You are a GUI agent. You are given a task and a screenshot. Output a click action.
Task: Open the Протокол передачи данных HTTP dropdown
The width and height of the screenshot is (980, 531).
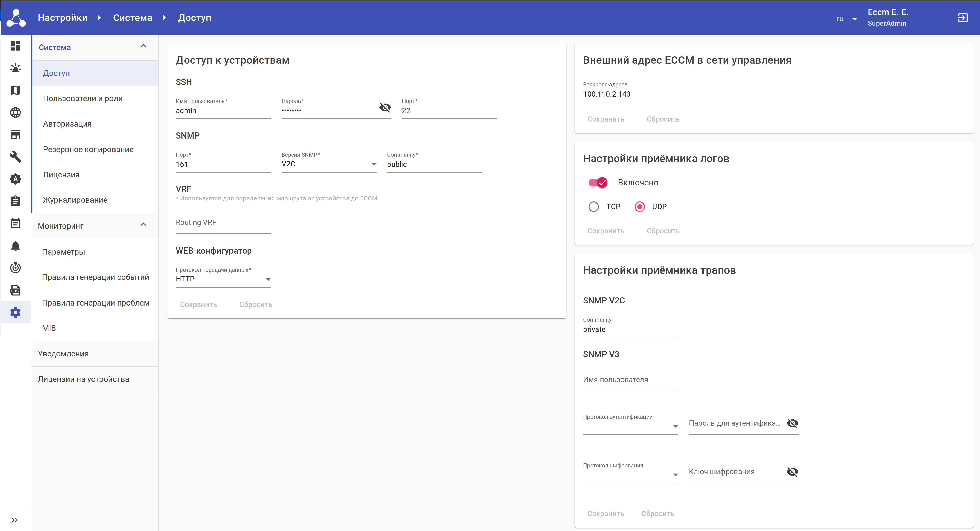point(223,279)
